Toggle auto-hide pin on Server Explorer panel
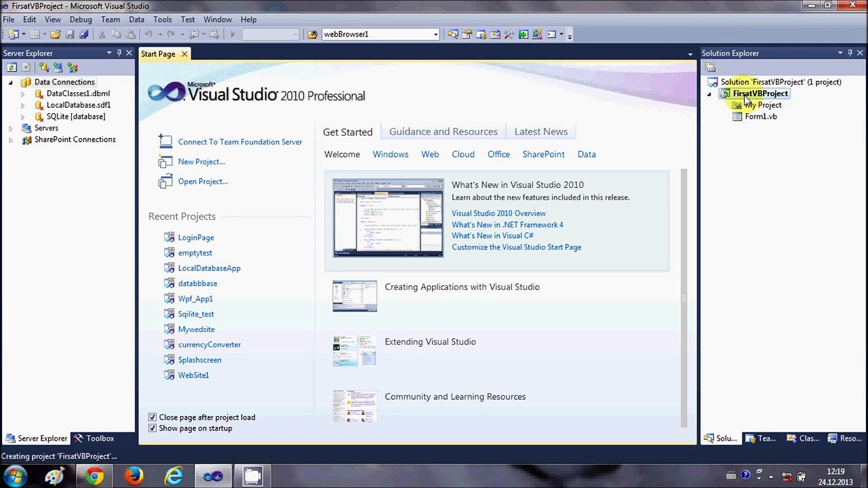Viewport: 868px width, 488px height. click(x=119, y=53)
